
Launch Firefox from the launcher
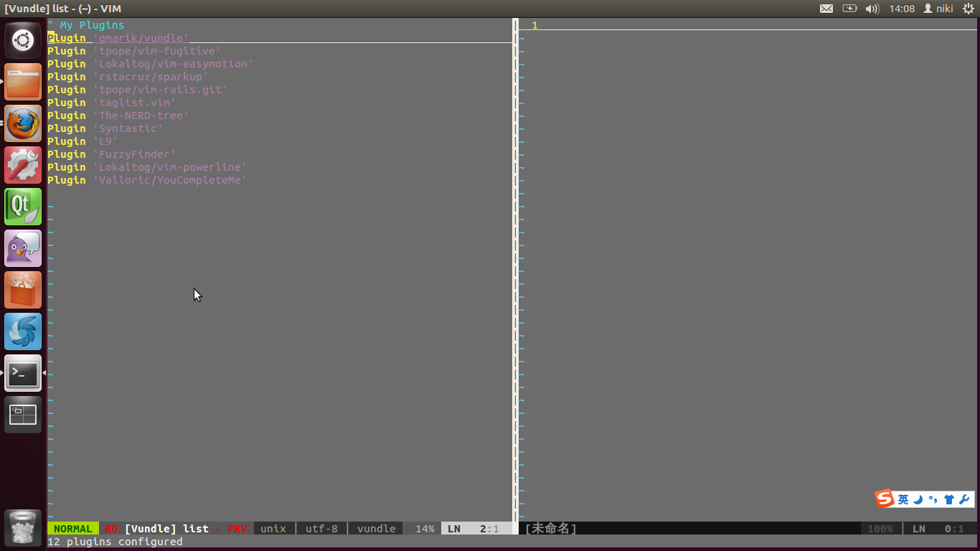[23, 123]
